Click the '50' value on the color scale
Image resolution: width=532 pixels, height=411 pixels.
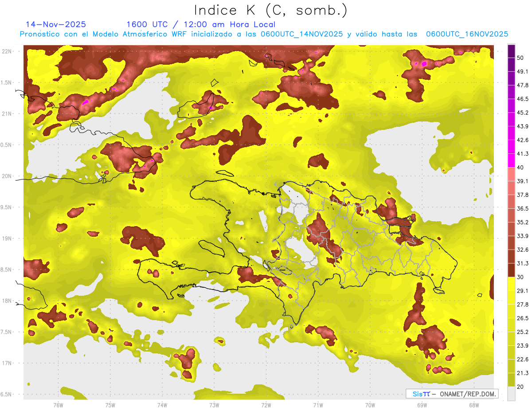520,58
